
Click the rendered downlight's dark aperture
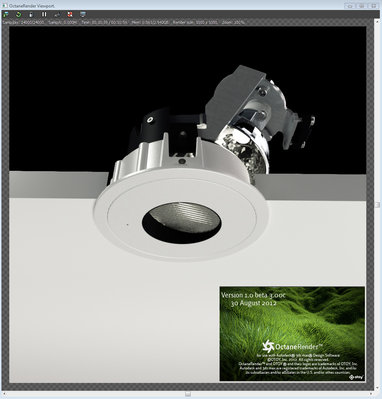pos(181,222)
